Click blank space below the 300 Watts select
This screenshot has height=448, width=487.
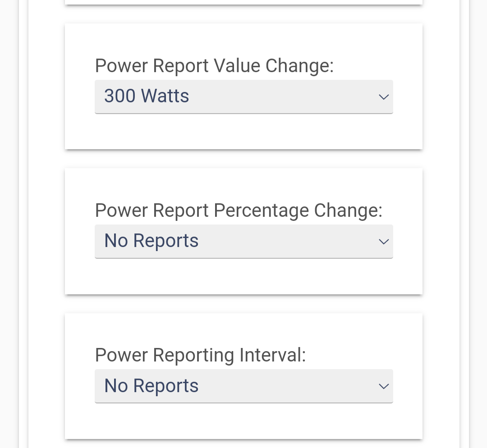click(x=244, y=132)
